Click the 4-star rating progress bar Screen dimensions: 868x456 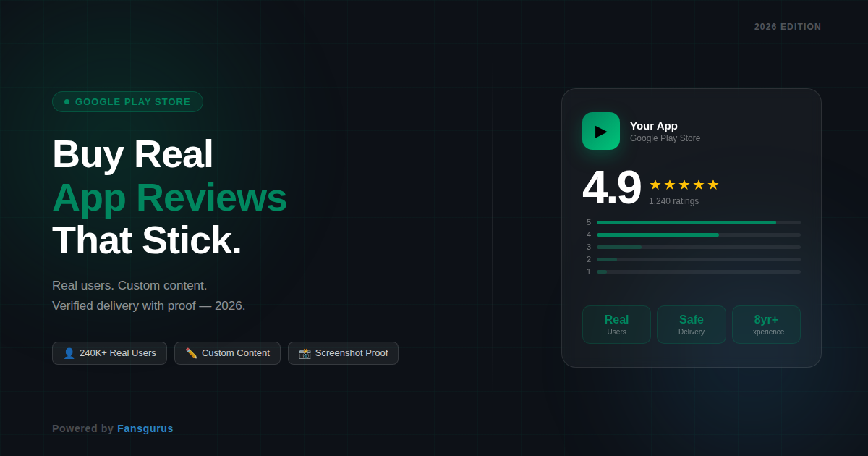point(698,235)
